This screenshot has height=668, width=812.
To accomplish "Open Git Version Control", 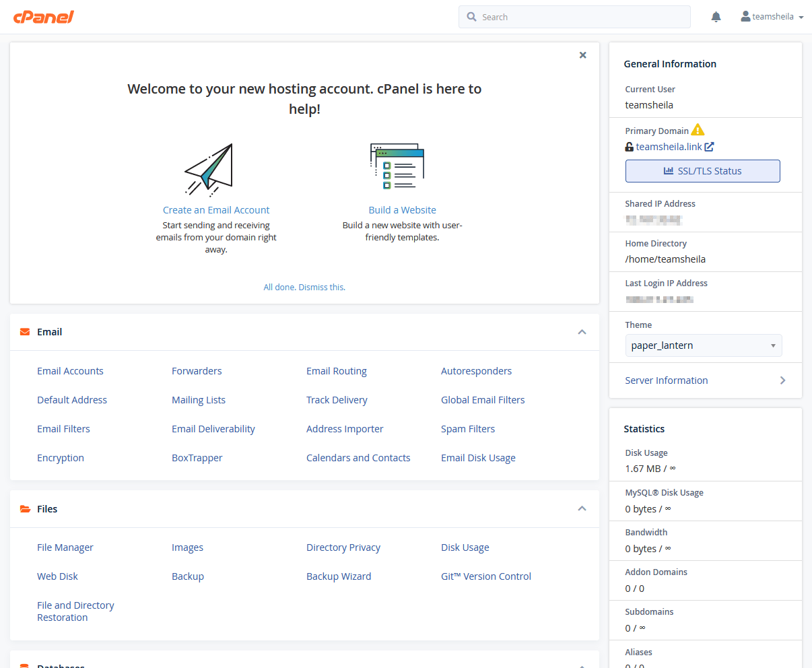I will coord(486,576).
